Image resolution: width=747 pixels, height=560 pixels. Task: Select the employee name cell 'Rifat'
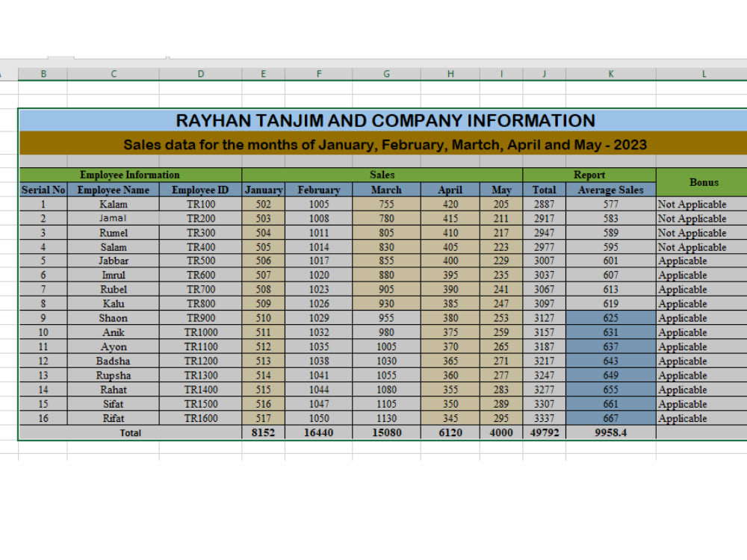coord(114,418)
